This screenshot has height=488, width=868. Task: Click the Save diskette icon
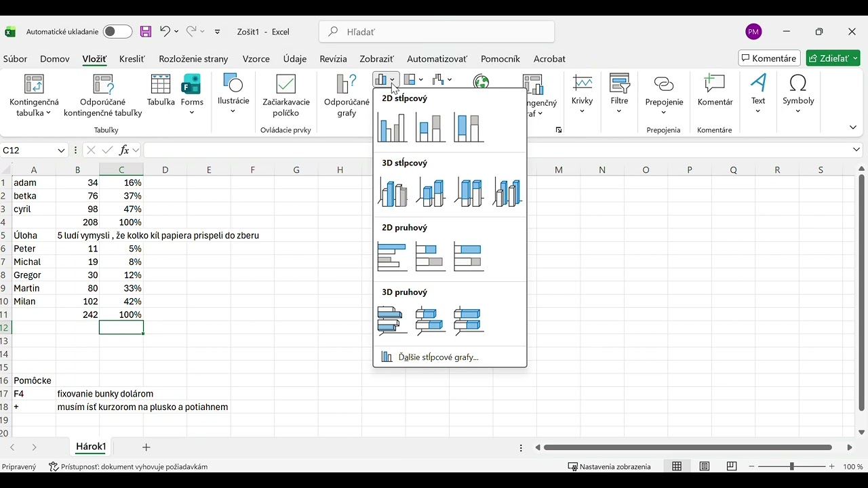146,32
